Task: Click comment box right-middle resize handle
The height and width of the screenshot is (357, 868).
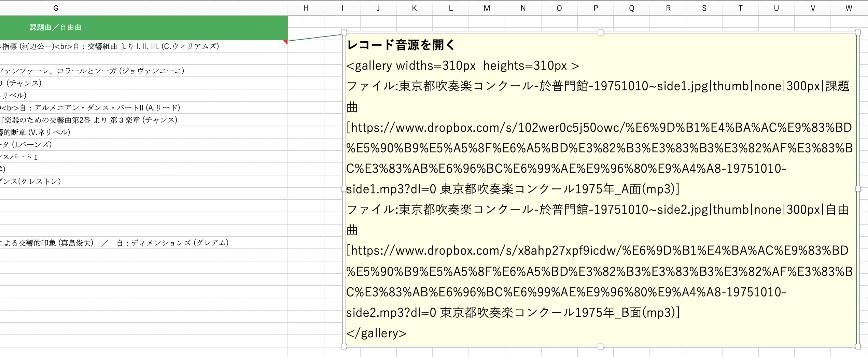Action: 858,189
